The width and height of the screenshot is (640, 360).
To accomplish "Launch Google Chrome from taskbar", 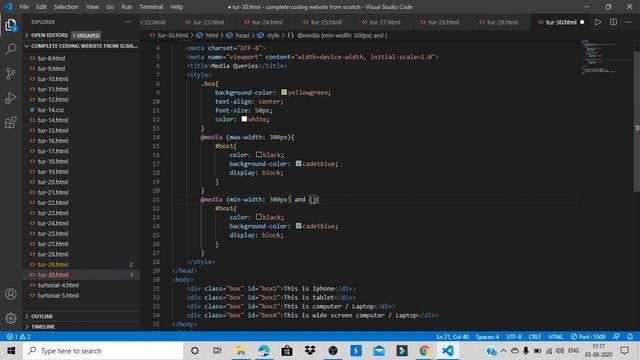I will (424, 351).
